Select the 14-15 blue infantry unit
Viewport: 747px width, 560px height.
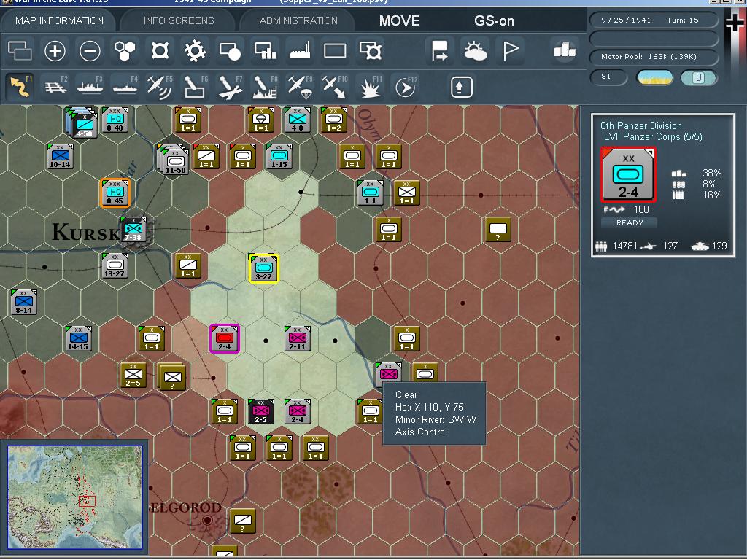coord(78,338)
